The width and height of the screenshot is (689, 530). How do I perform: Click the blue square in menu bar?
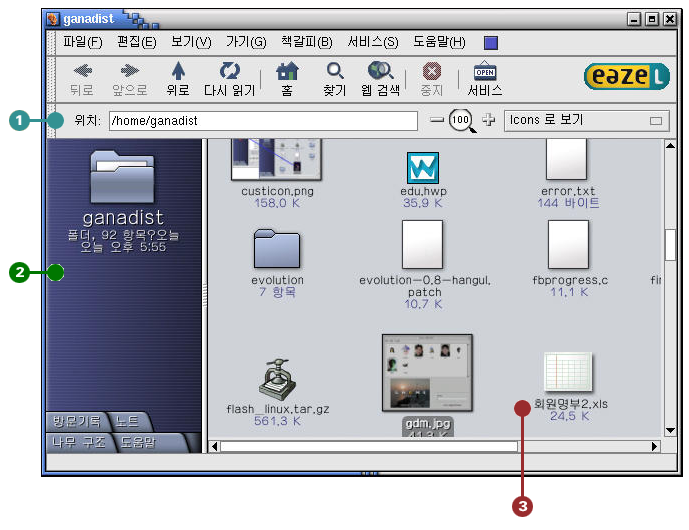491,43
